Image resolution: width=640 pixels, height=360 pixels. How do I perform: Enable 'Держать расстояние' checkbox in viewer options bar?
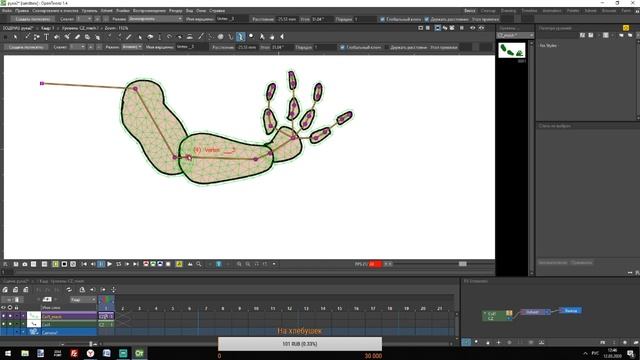pos(387,47)
